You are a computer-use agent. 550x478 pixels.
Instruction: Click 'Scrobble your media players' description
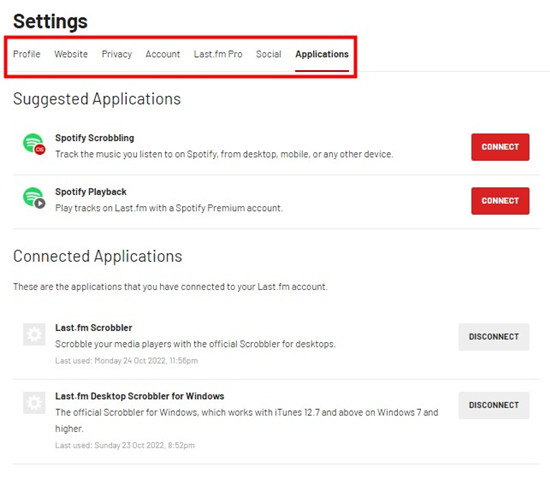(195, 344)
